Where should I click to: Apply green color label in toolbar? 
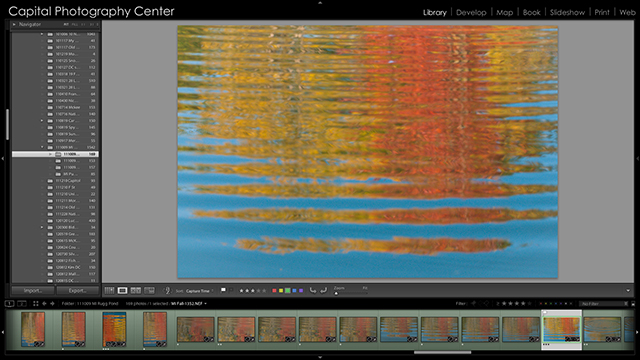point(287,291)
